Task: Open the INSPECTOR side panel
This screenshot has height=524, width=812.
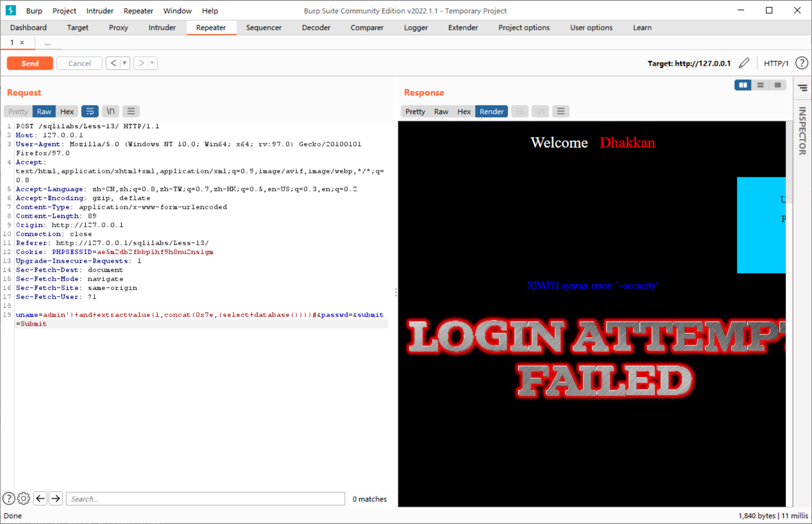Action: tap(802, 131)
